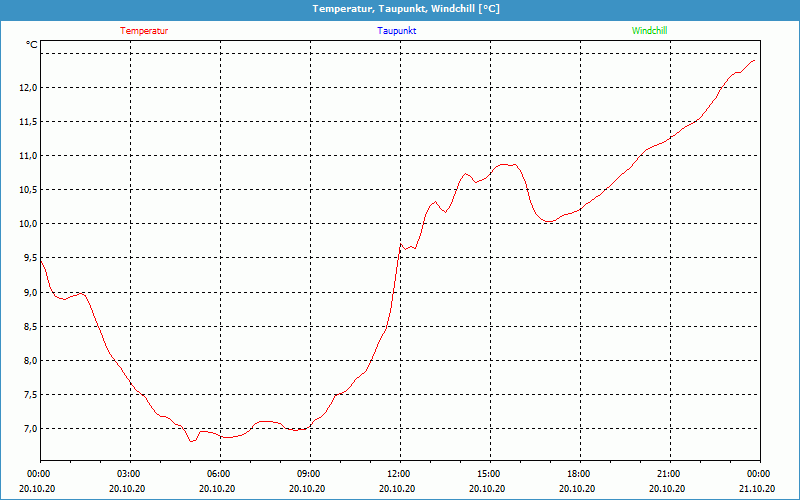Click the °C unit label above the y-axis
The height and width of the screenshot is (500, 800).
point(32,45)
